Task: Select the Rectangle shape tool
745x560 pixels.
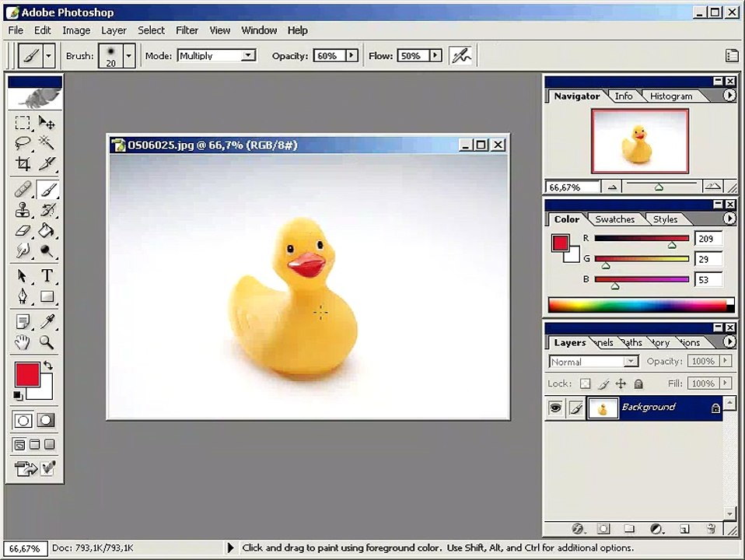Action: tap(47, 296)
